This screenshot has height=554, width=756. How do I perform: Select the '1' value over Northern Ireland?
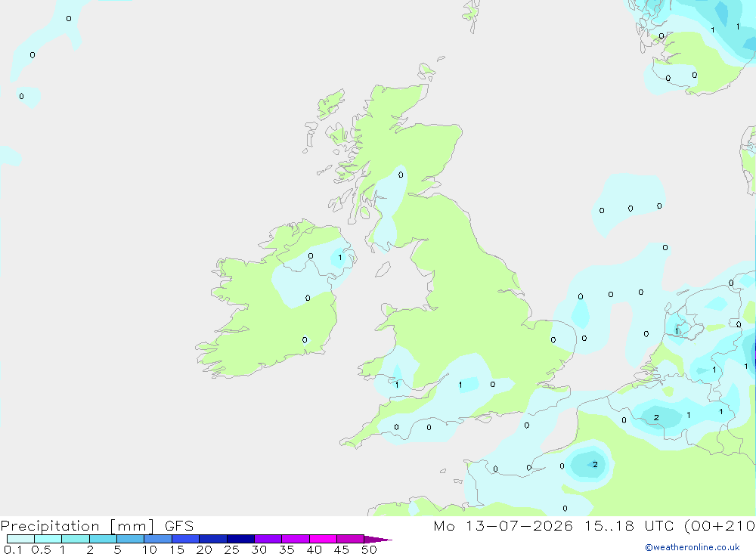pyautogui.click(x=340, y=258)
